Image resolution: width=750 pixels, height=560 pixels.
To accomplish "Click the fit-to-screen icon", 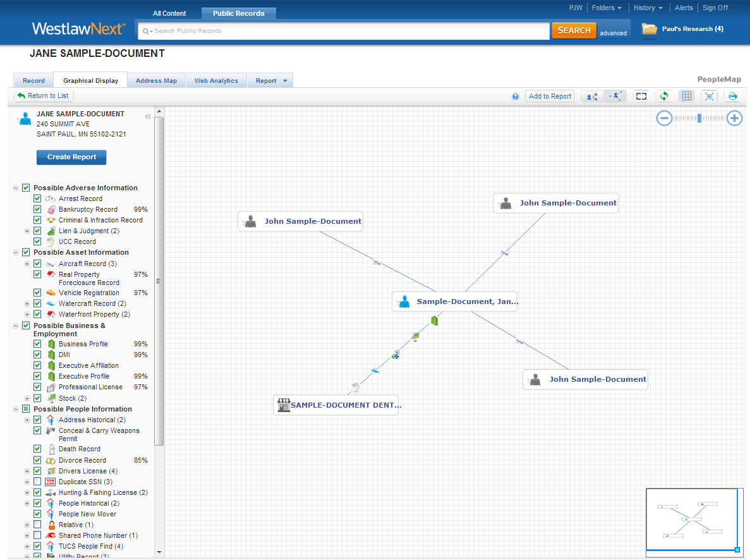I will [x=710, y=96].
